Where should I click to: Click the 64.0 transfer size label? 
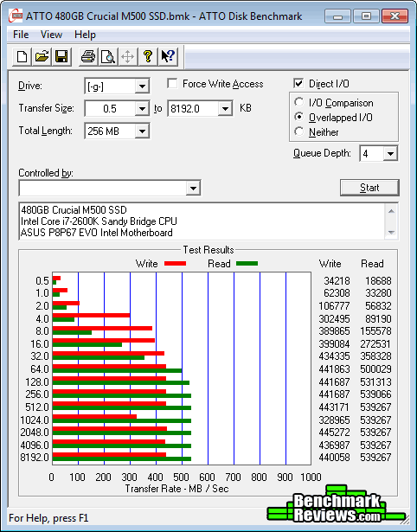coord(40,369)
